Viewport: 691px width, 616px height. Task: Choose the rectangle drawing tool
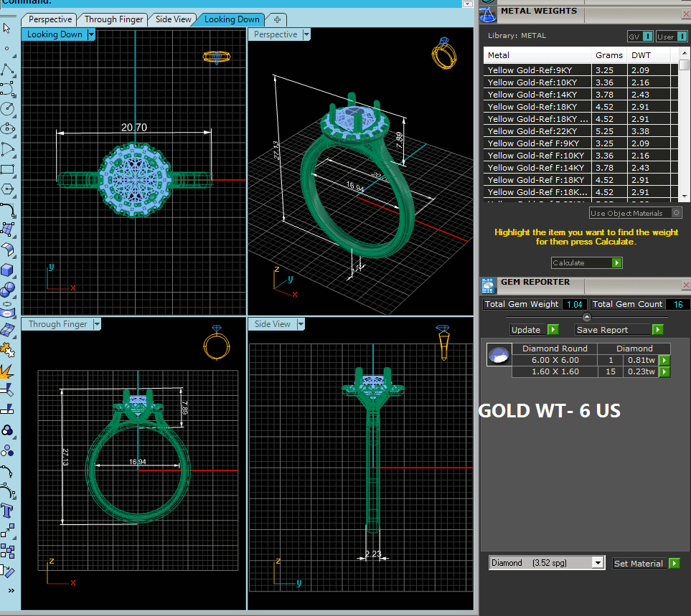pyautogui.click(x=7, y=169)
